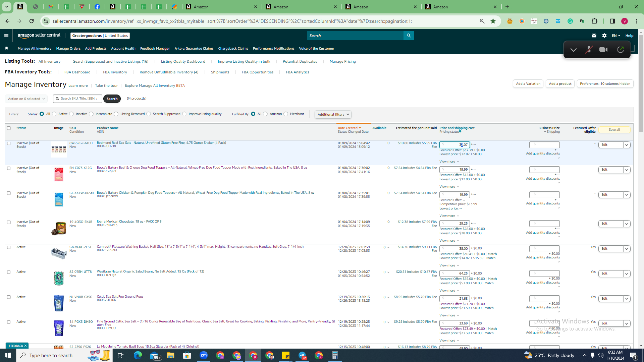The height and width of the screenshot is (362, 644).
Task: Open the Manage Pricing listing tool
Action: pos(342,61)
